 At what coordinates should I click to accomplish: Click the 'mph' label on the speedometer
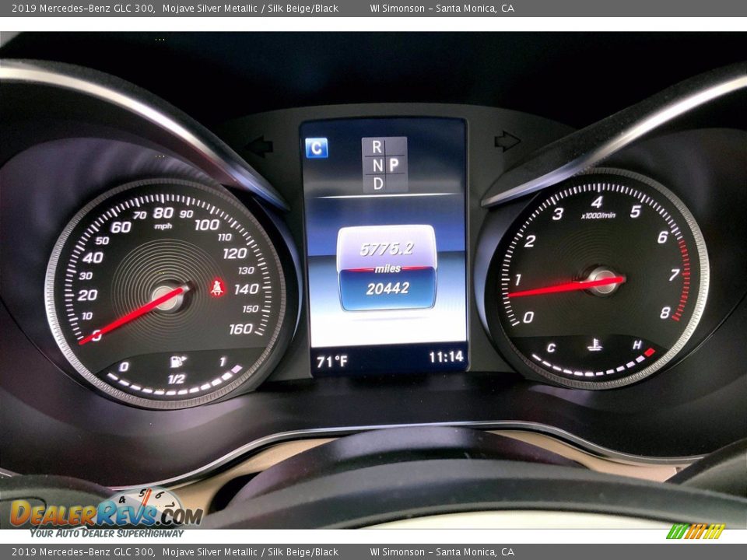(x=163, y=226)
